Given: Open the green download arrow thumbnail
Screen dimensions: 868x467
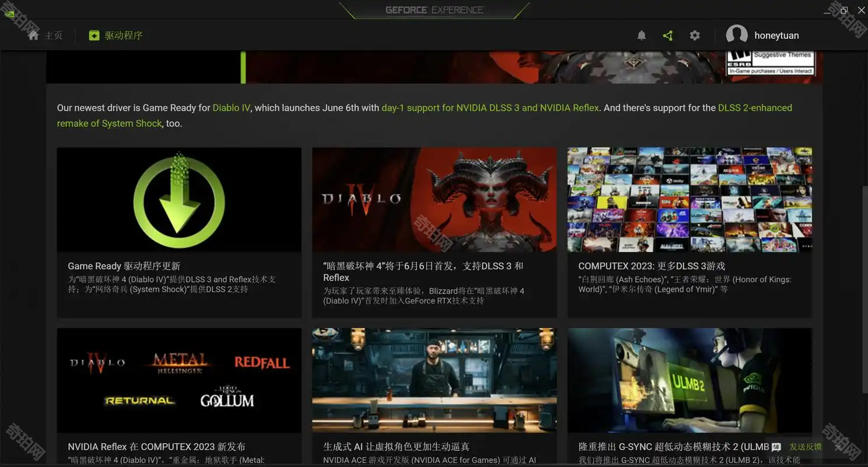Looking at the screenshot, I should point(179,200).
